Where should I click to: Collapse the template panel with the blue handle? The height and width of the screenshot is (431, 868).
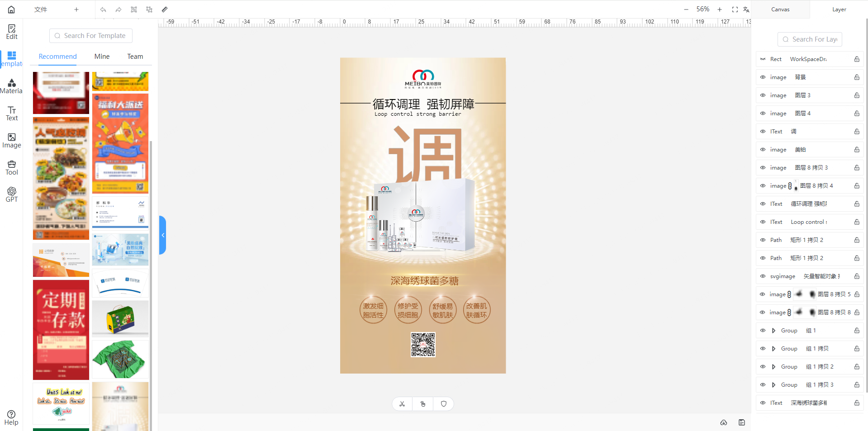pyautogui.click(x=163, y=235)
